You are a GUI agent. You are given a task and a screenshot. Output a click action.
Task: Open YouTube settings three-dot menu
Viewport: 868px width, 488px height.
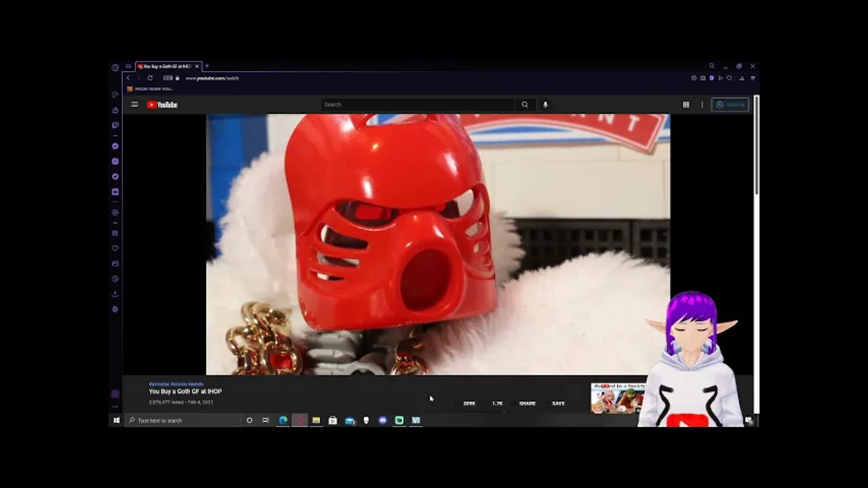coord(702,104)
